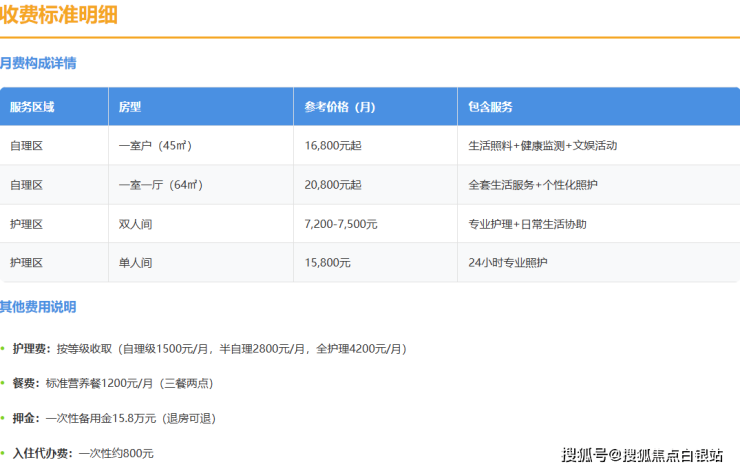Click the 7,200-7,500元 price cell
The width and height of the screenshot is (740, 471).
pos(341,224)
